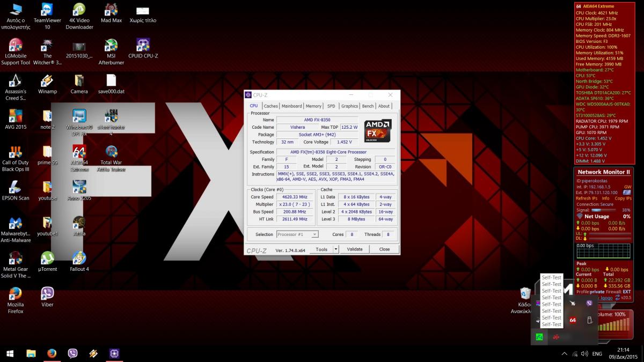The height and width of the screenshot is (362, 644).
Task: Select the Fallout 4 desktop shortcut
Action: click(x=79, y=261)
